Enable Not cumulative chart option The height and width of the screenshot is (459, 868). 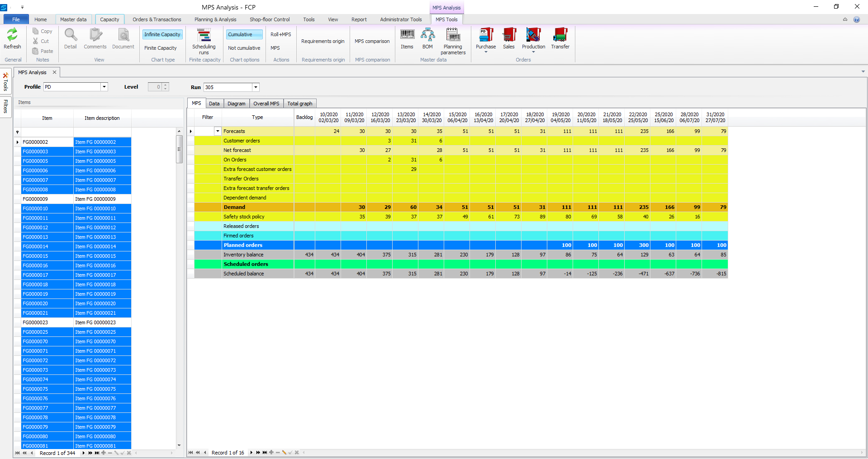point(244,48)
